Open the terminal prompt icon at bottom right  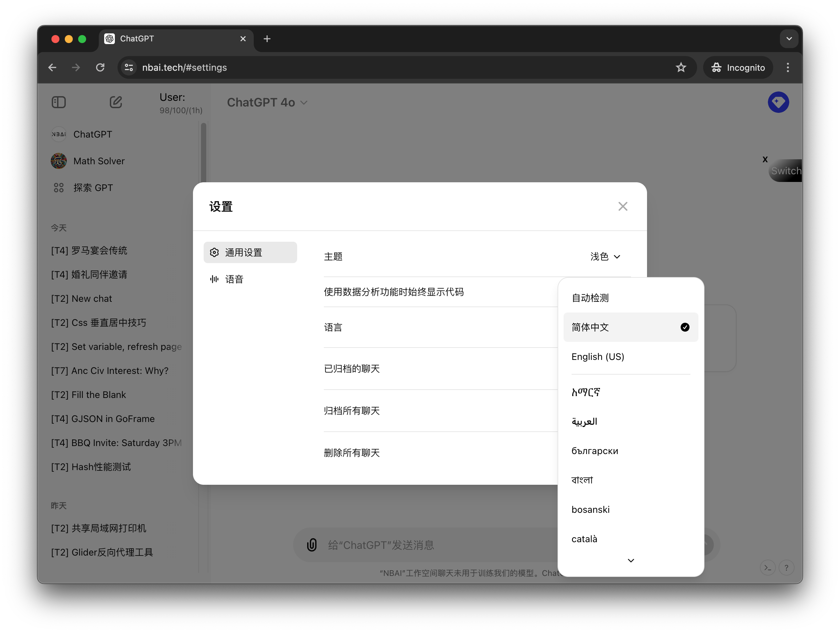point(768,568)
